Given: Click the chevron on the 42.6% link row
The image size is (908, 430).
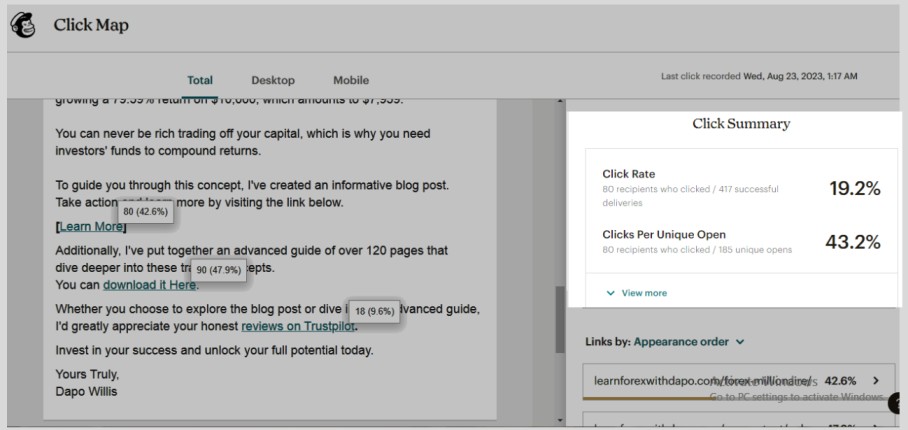Looking at the screenshot, I should 876,381.
